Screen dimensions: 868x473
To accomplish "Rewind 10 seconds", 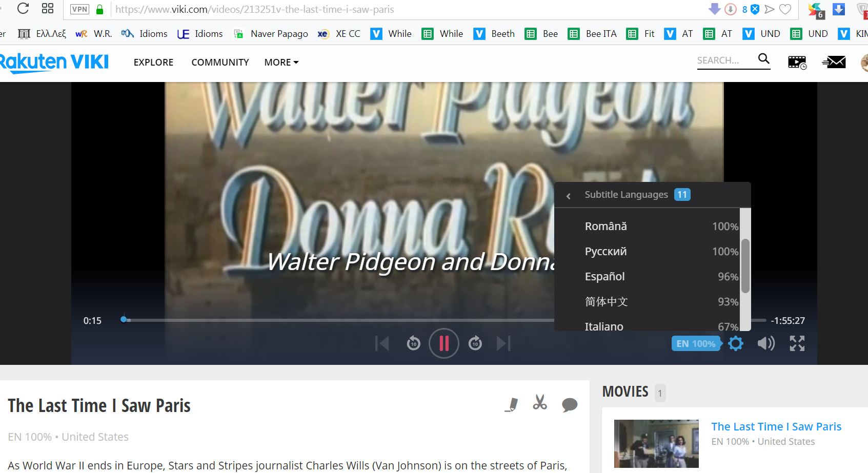I will coord(413,343).
